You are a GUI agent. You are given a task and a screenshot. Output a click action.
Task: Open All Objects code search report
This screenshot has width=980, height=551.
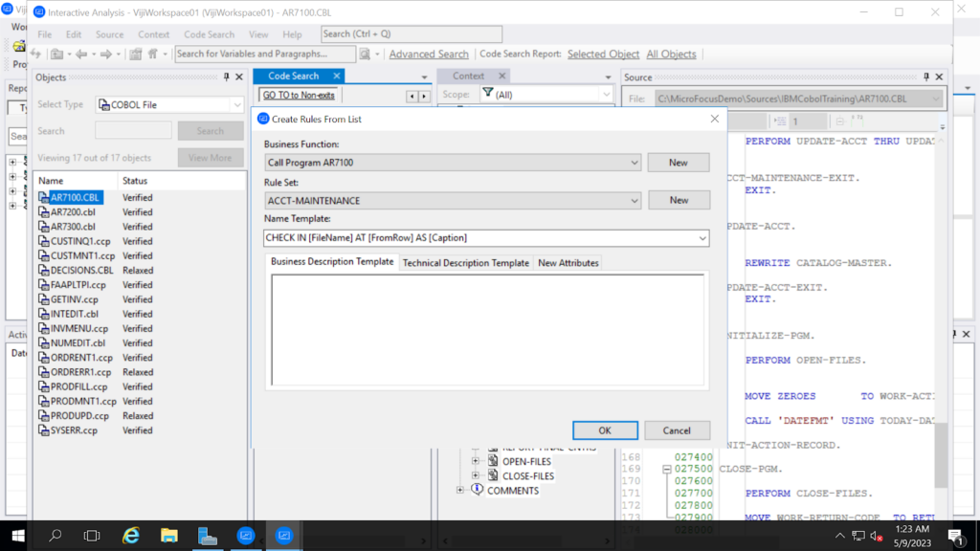671,55
